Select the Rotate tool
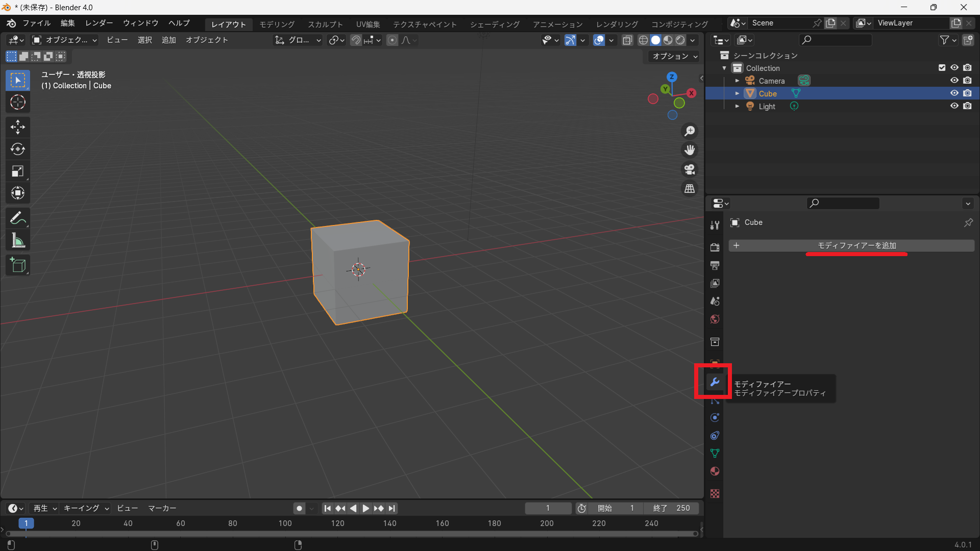This screenshot has width=980, height=551. [x=18, y=149]
